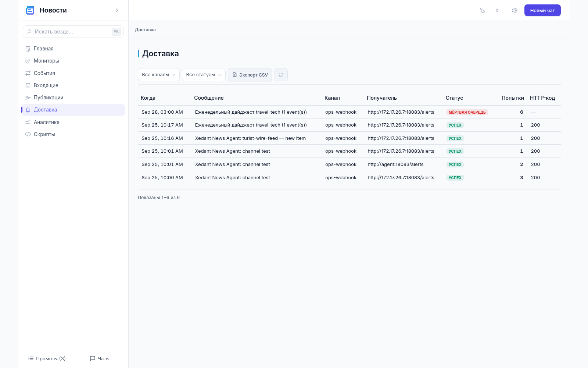Viewport: 588px width, 368px height.
Task: Open settings gear icon
Action: [x=514, y=11]
